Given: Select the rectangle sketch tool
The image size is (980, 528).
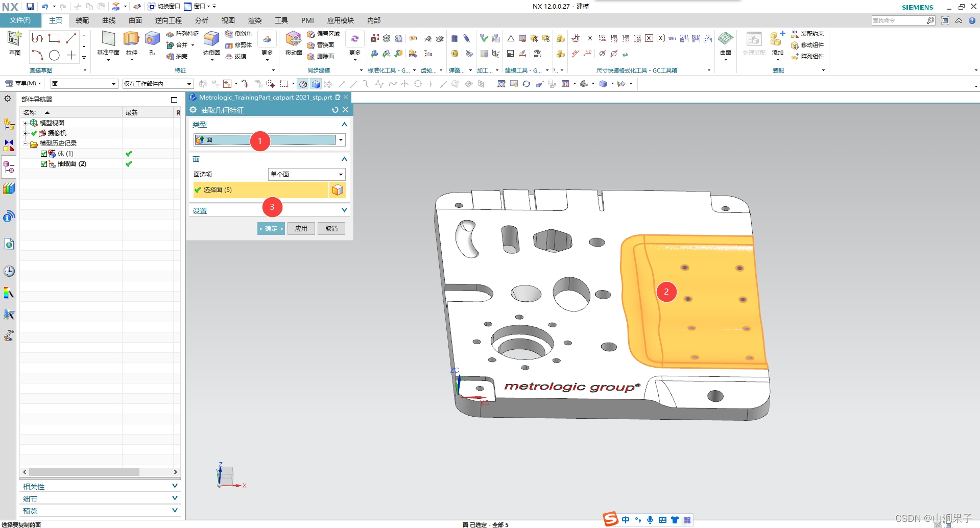Looking at the screenshot, I should pos(54,38).
